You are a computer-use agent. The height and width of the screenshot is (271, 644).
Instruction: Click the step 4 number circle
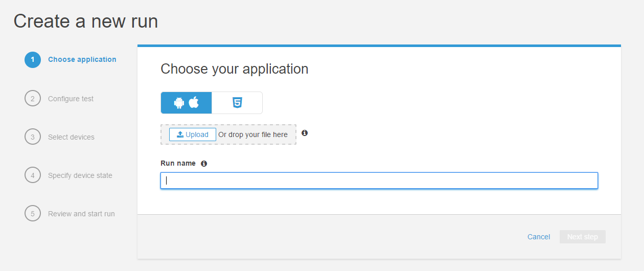(32, 175)
